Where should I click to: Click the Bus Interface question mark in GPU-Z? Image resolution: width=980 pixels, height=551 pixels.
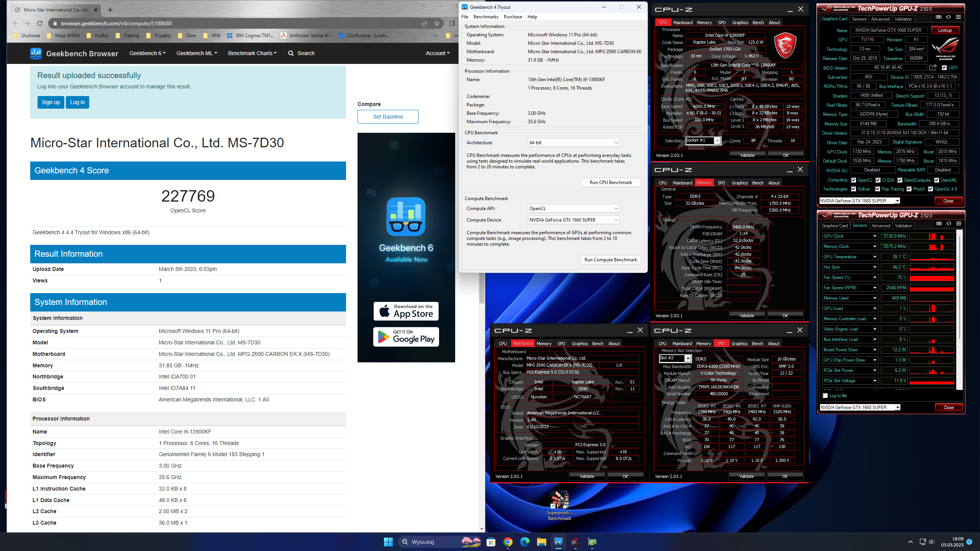tap(958, 86)
